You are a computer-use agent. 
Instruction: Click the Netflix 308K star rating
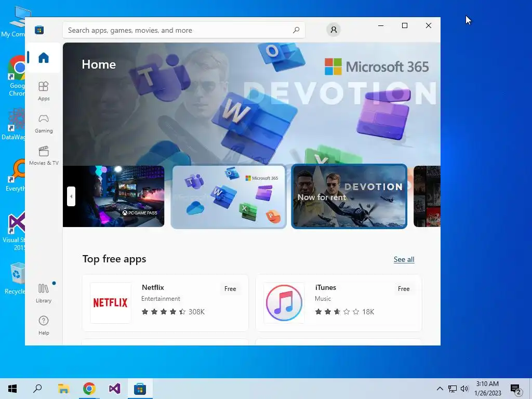click(x=173, y=312)
